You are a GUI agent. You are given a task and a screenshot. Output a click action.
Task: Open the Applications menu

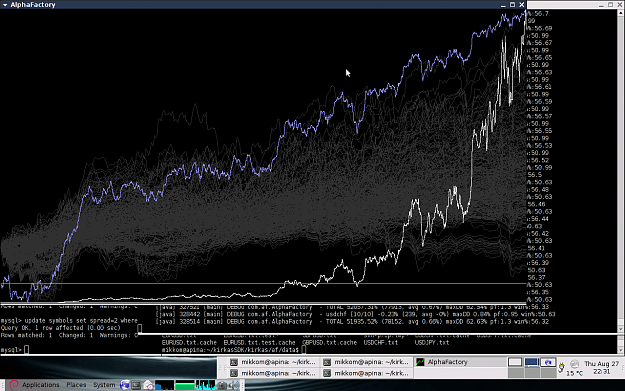click(41, 385)
